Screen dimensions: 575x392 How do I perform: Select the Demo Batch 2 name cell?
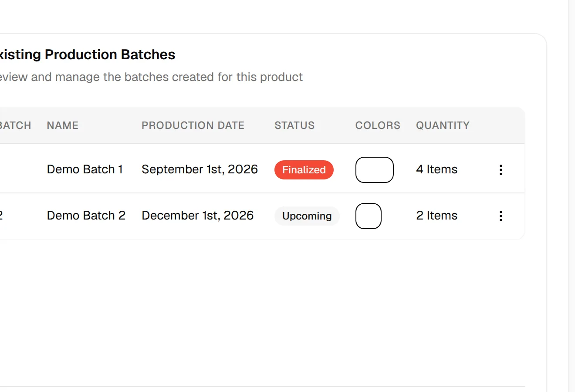[x=86, y=216]
